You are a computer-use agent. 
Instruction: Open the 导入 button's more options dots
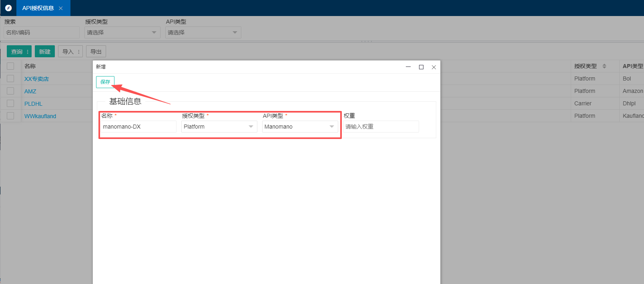point(79,52)
